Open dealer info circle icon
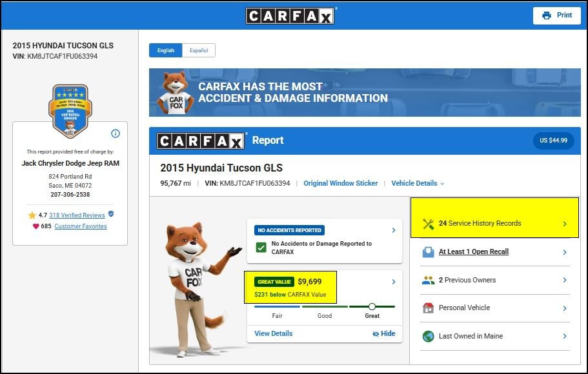588x374 pixels. [116, 133]
